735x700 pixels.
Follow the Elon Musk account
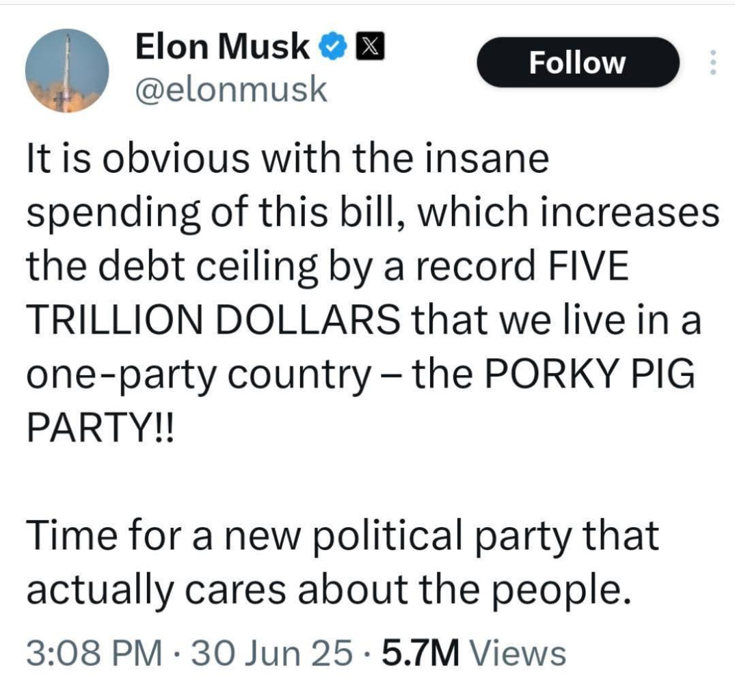point(578,62)
